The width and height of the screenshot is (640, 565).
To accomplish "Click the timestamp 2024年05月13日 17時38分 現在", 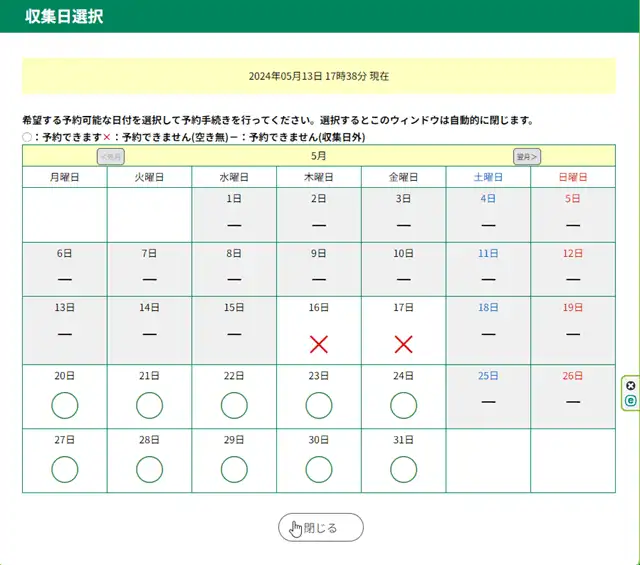I will (x=319, y=76).
